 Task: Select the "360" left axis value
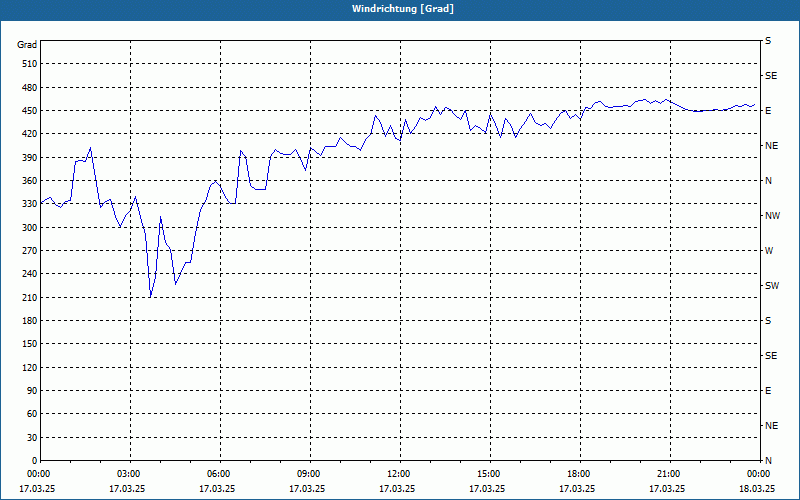pos(30,181)
